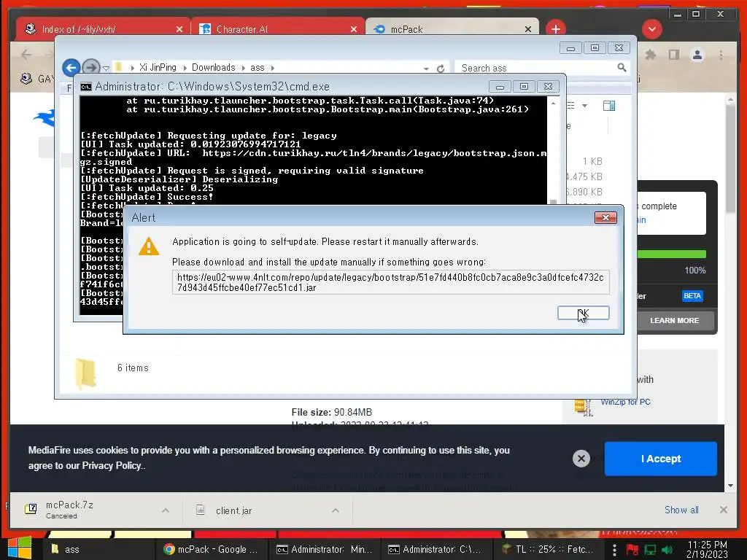Click Xi JinPing in the breadcrumb path
Image resolution: width=747 pixels, height=560 pixels.
click(158, 68)
